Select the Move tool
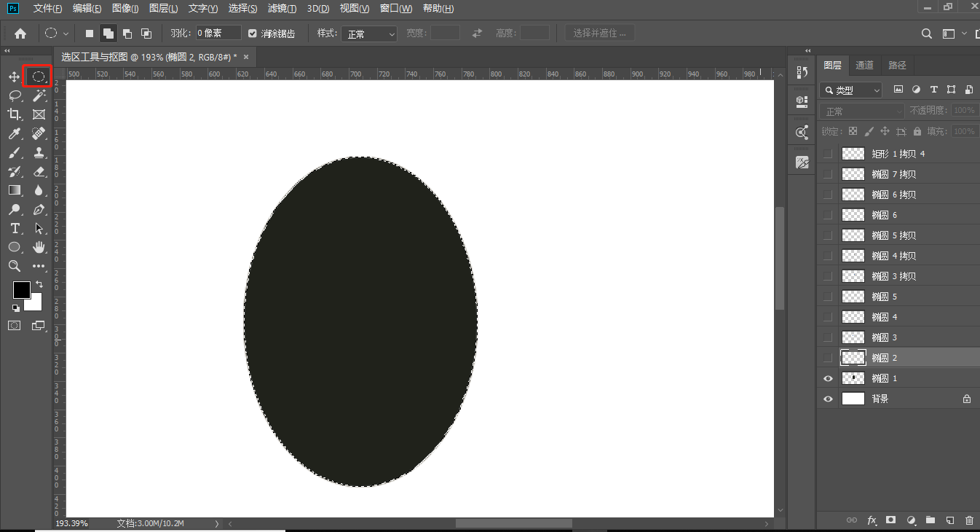 coord(15,77)
